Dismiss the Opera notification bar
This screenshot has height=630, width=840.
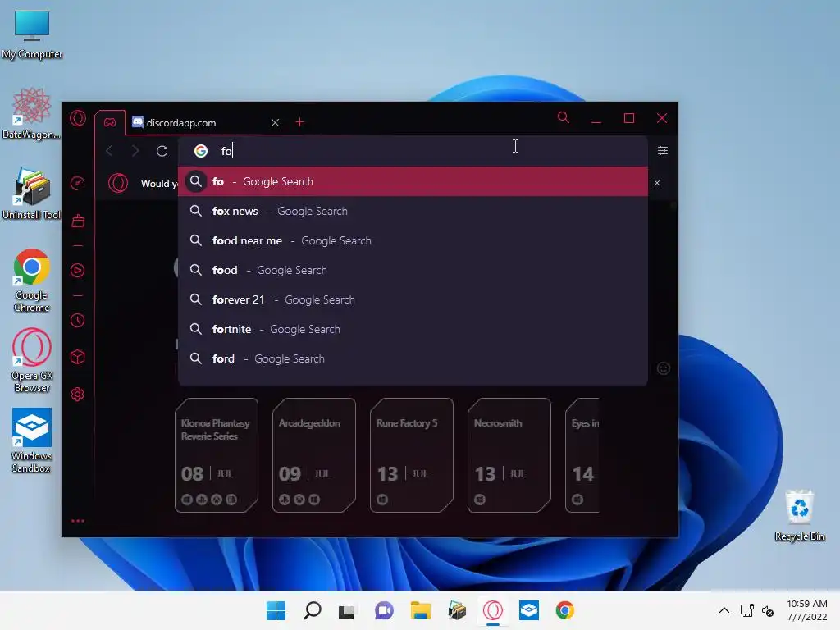tap(657, 183)
